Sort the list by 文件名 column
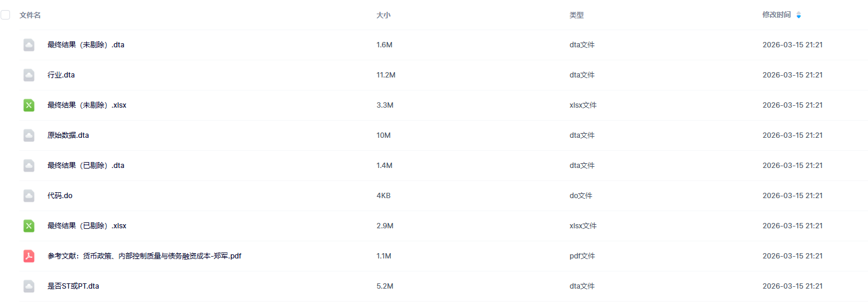 pos(30,15)
